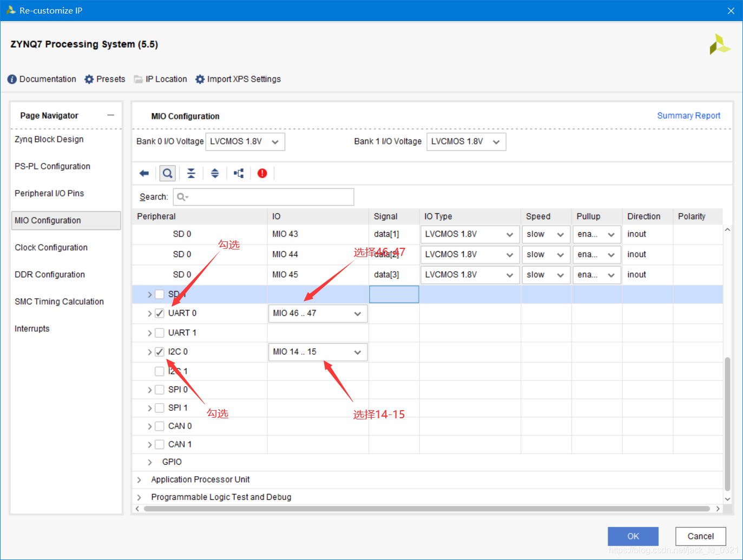The width and height of the screenshot is (743, 560).
Task: Select MIO Configuration page
Action: tap(66, 221)
